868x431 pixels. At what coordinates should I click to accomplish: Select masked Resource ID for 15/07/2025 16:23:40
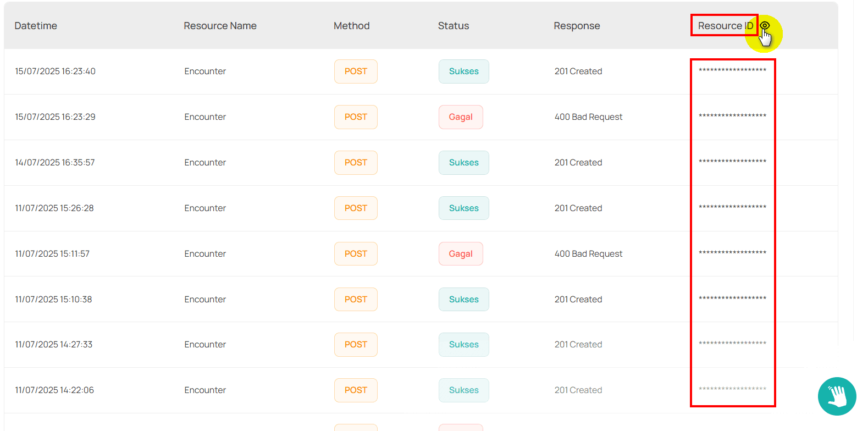732,70
